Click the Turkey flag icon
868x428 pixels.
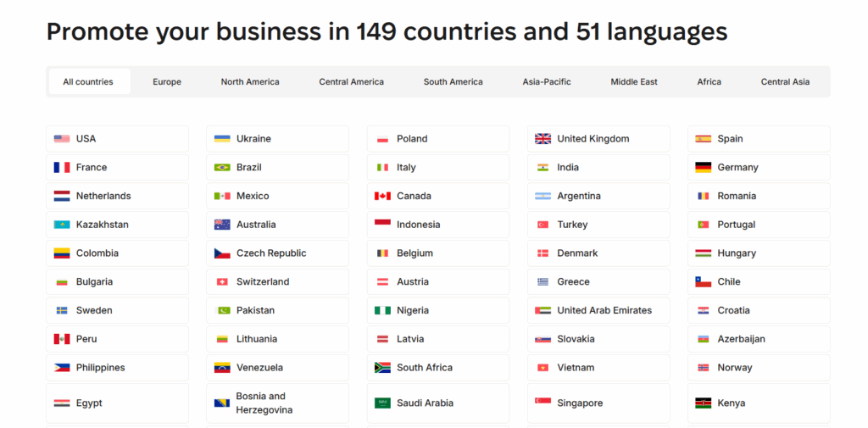(x=543, y=225)
